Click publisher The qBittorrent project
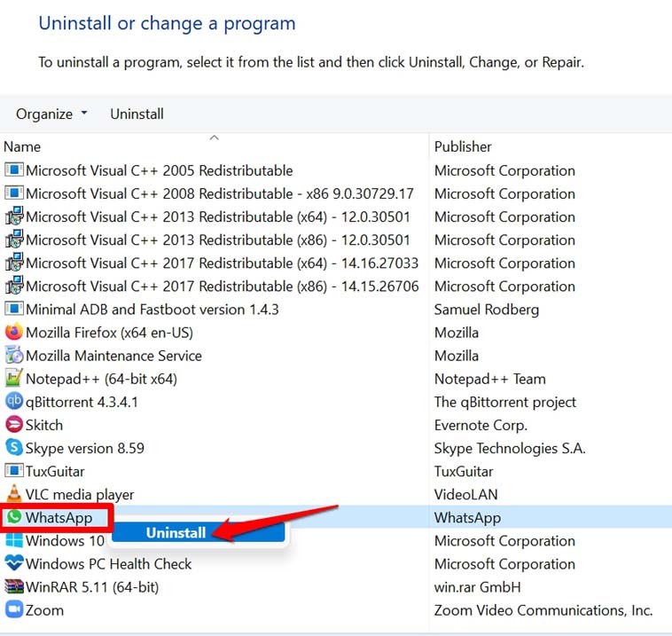Image resolution: width=672 pixels, height=636 pixels. tap(504, 403)
